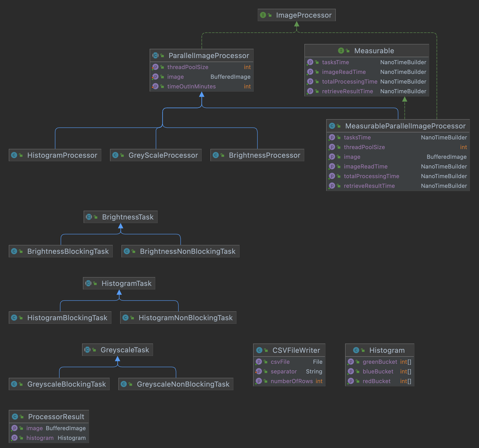Click the inheritance arrowhead below HistogramTask
This screenshot has height=448, width=479.
[119, 292]
